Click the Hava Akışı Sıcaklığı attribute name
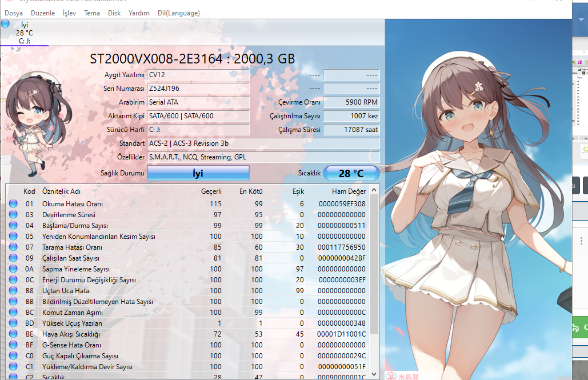Viewport: 588px width, 380px height. tap(71, 334)
